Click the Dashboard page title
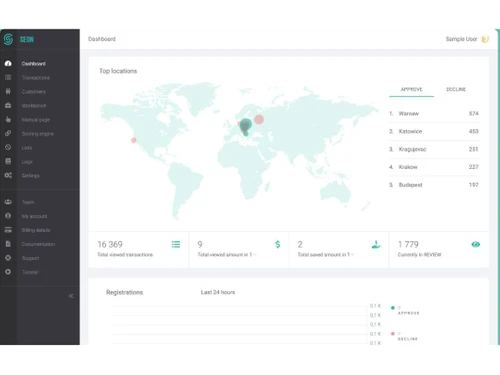Viewport: 500px width, 375px height. (x=102, y=39)
